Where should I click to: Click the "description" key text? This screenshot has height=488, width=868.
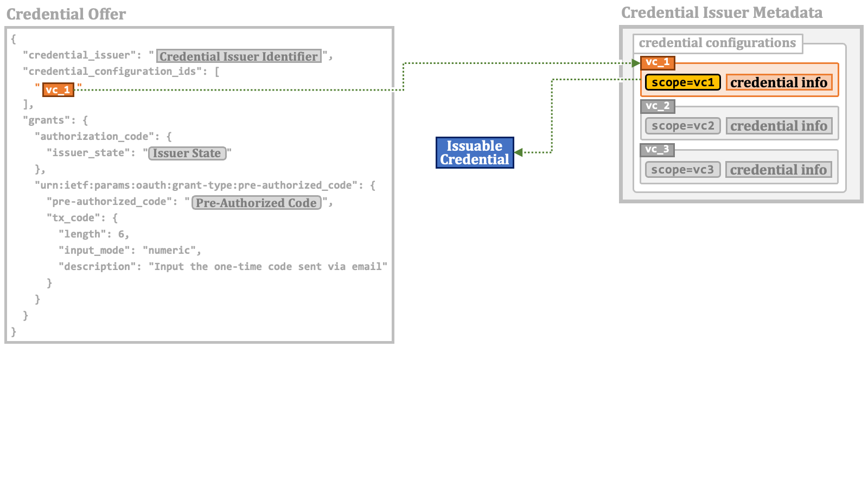click(x=97, y=267)
